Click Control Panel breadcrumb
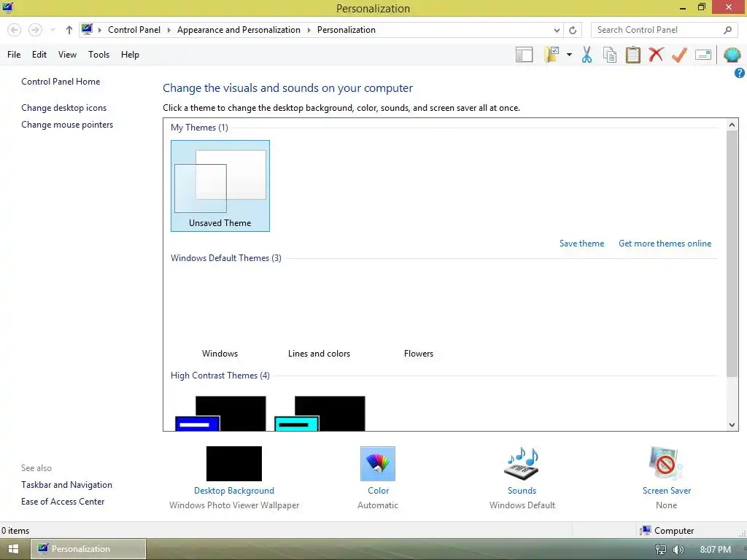Image resolution: width=747 pixels, height=560 pixels. point(134,30)
